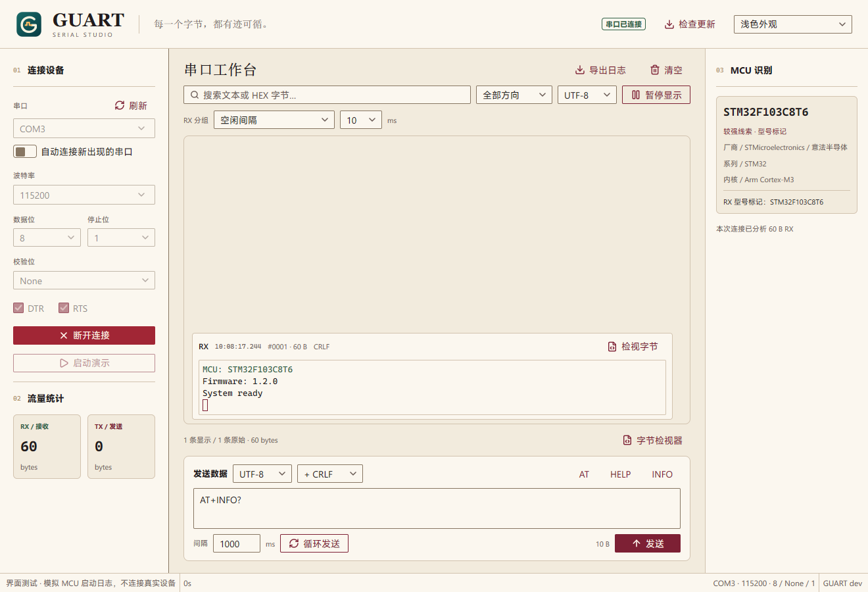Viewport: 868px width, 592px height.
Task: Uncheck the RTS checkbox
Action: tap(64, 308)
